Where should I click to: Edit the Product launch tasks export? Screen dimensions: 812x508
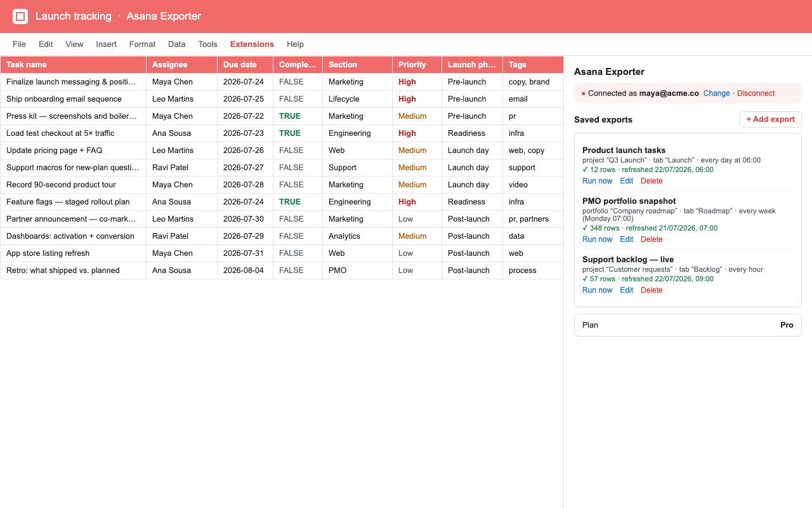click(x=626, y=181)
